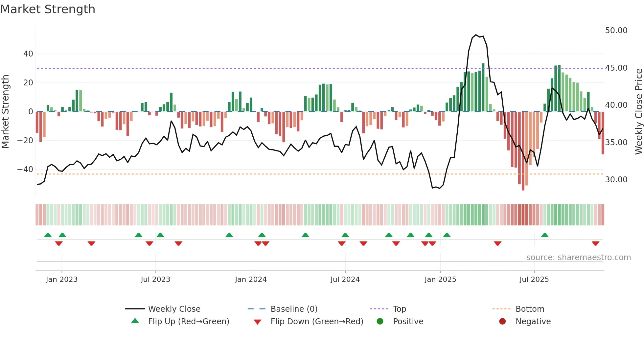Open the source sharemaestro.com text
The width and height of the screenshot is (644, 362).
578,258
